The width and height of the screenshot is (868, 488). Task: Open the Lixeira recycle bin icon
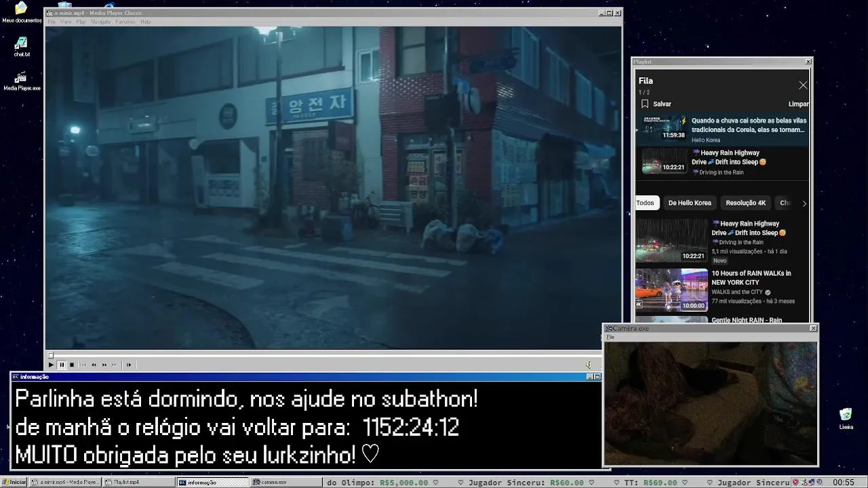point(846,419)
